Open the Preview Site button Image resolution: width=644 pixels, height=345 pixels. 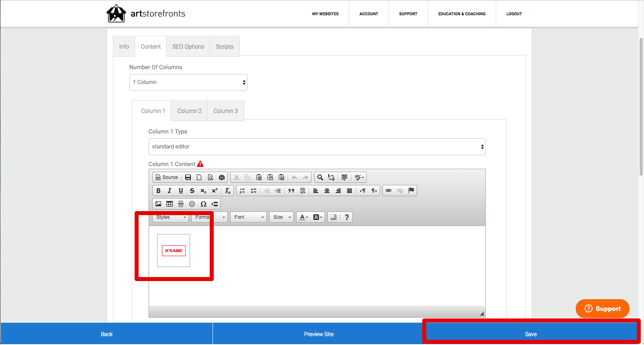tap(319, 334)
